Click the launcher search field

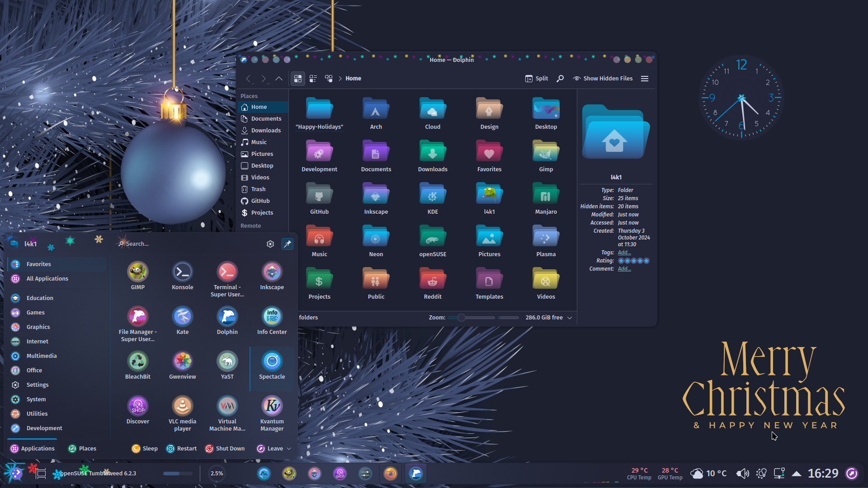[x=190, y=244]
